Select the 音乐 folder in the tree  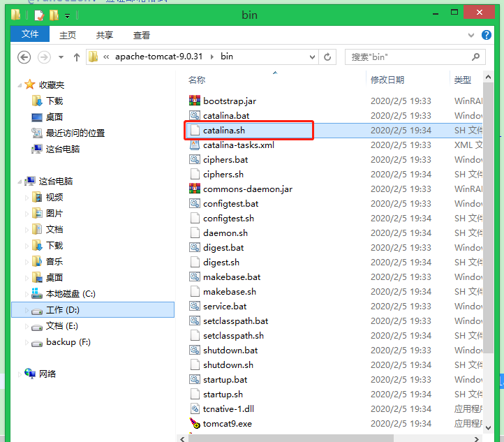(54, 262)
